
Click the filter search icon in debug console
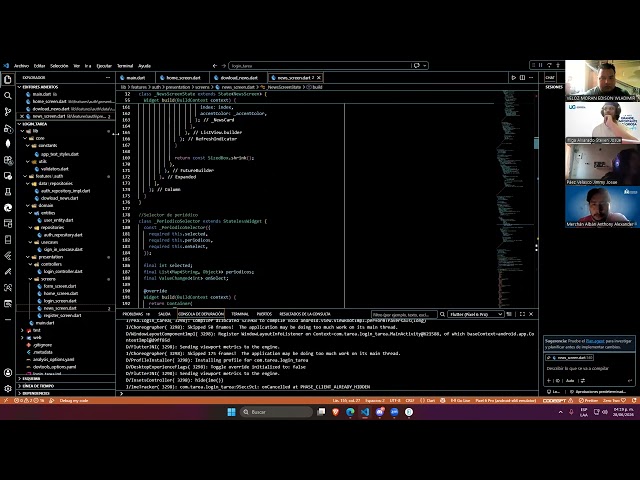(x=442, y=314)
